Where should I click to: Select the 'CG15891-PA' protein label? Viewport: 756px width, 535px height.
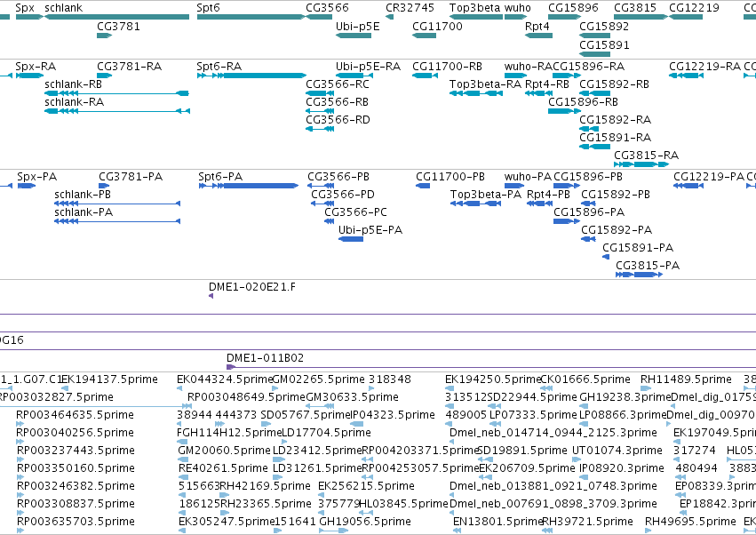tap(638, 248)
